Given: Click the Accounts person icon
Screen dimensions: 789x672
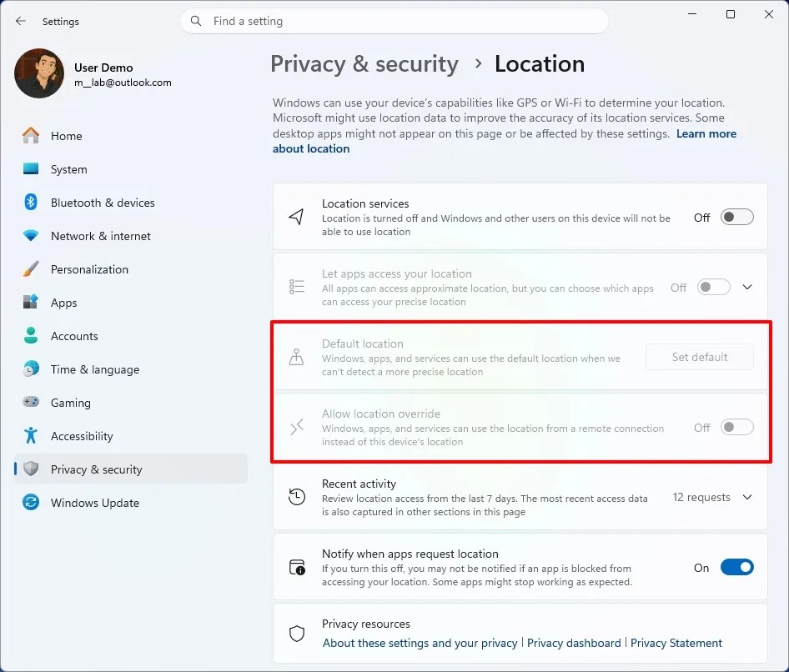Looking at the screenshot, I should (x=31, y=335).
